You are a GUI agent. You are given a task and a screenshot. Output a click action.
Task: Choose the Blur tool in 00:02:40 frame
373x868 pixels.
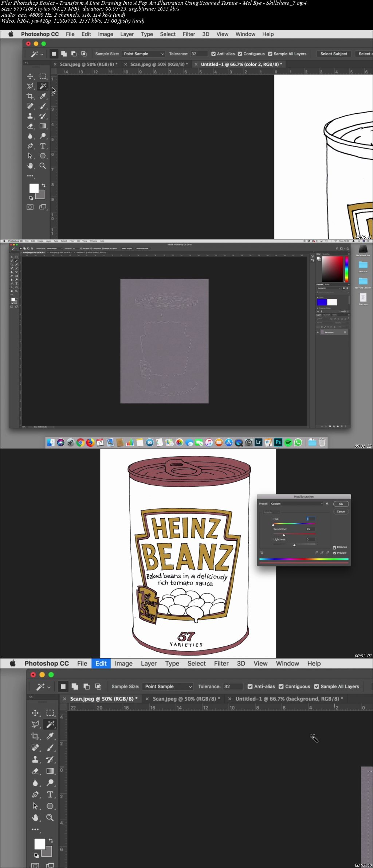[x=35, y=783]
